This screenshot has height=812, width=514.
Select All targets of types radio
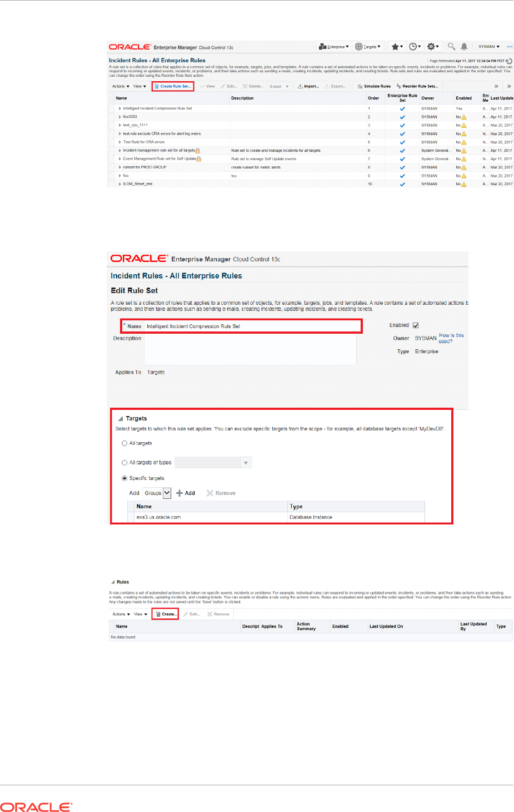124,463
